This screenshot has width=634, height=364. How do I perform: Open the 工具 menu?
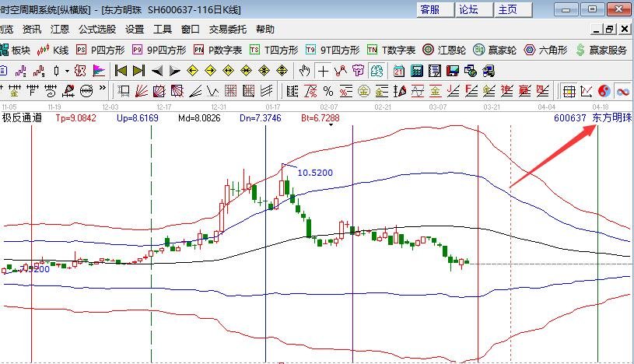[163, 30]
